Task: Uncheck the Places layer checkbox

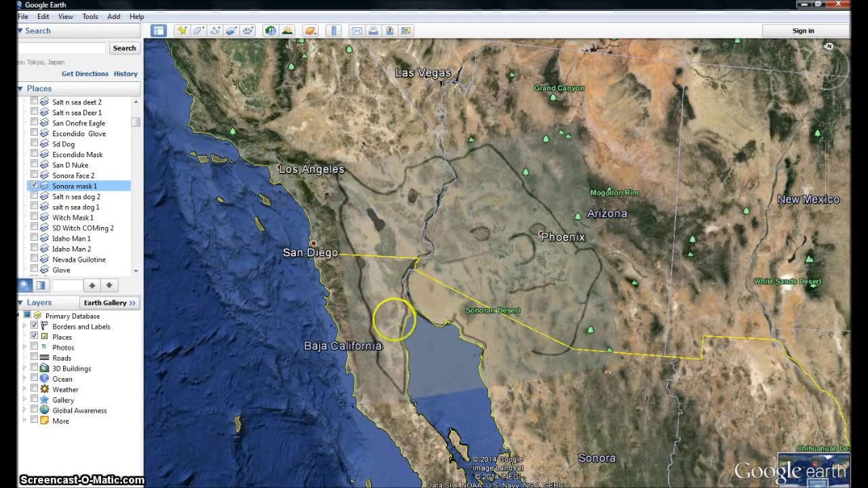Action: pos(34,336)
